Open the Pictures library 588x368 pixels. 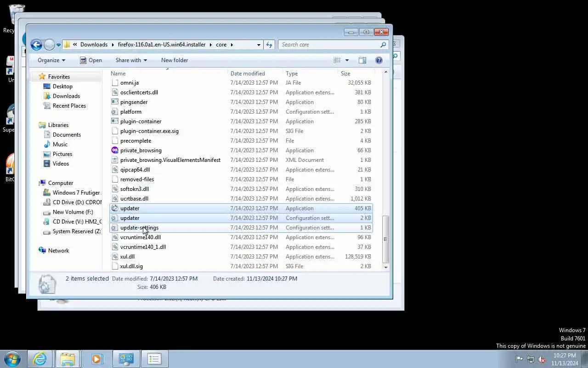tap(62, 154)
